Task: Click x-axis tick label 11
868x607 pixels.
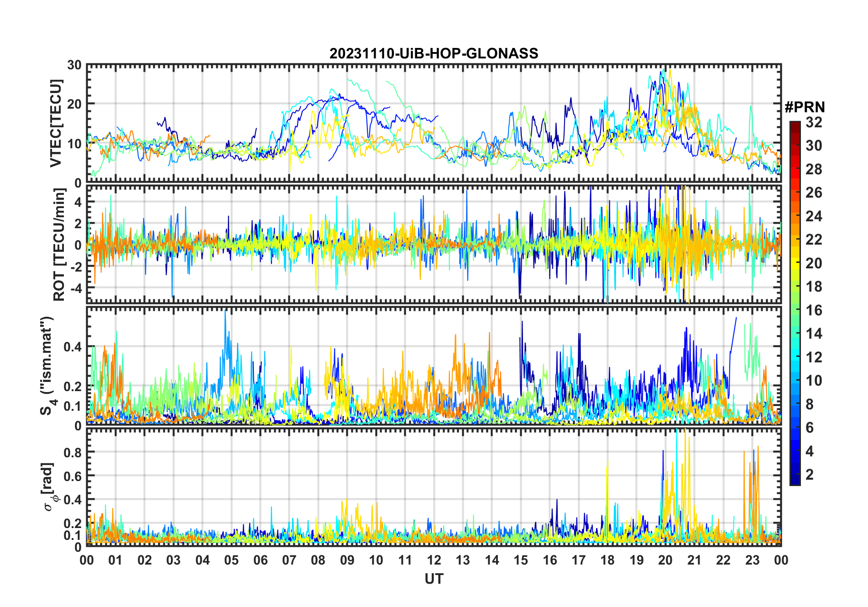Action: 405,560
